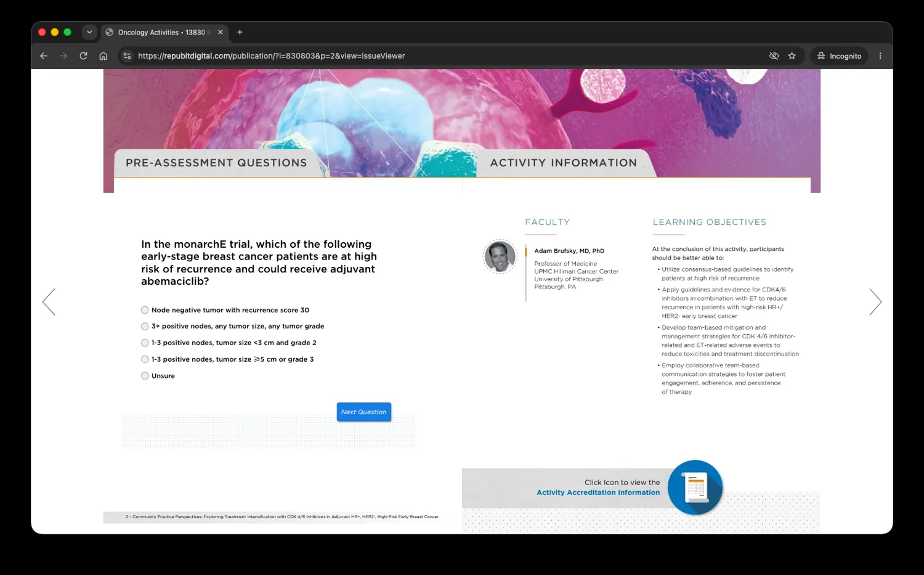Open the browser home icon
Viewport: 924px width, 575px height.
pos(103,56)
